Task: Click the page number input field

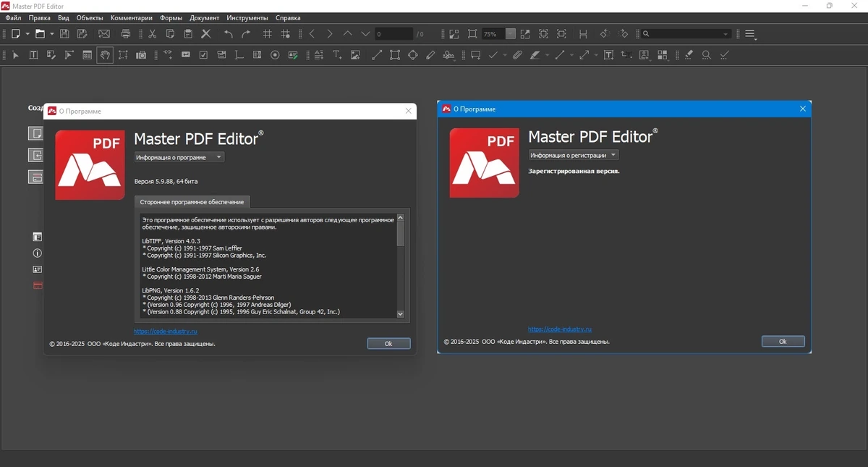Action: click(393, 34)
